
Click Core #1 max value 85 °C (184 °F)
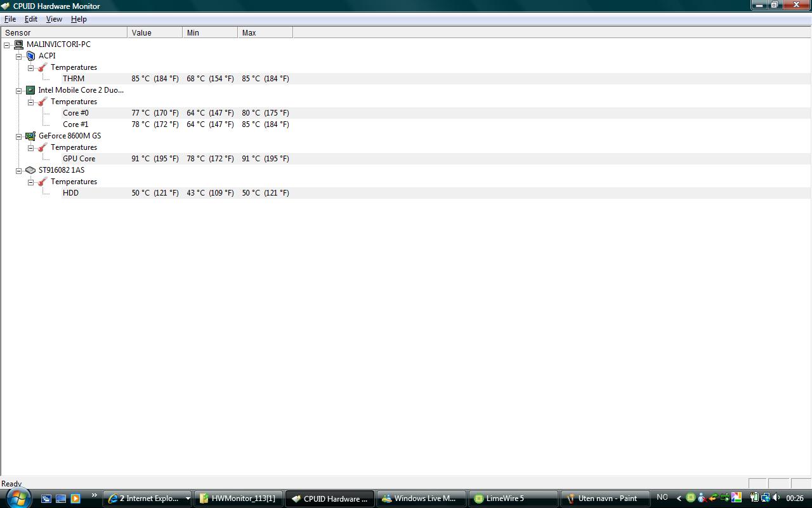coord(265,124)
